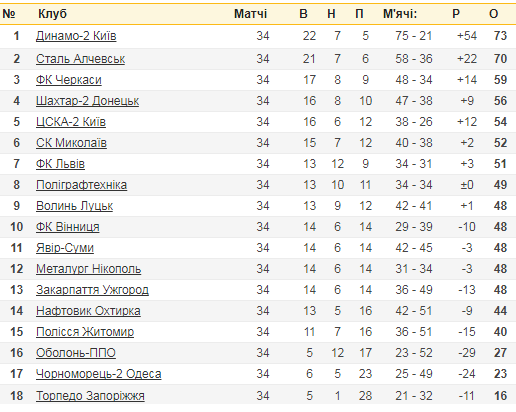Click the Нафтовик Охтирка link
Viewport: 516px width, 412px height.
pyautogui.click(x=88, y=311)
